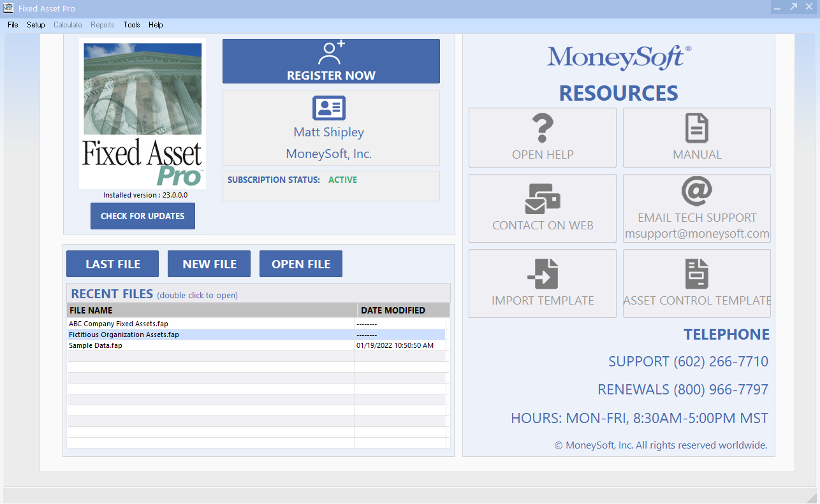Open the Import Template icon
820x504 pixels.
[x=542, y=275]
